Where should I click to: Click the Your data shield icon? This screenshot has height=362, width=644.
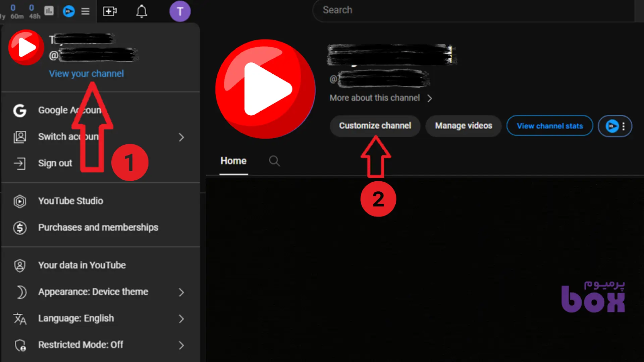point(20,265)
